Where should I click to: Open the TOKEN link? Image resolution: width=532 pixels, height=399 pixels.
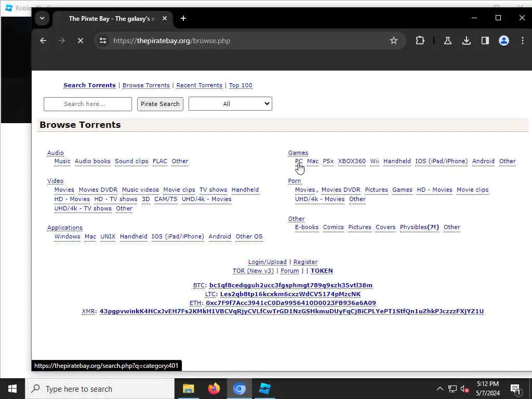322,271
